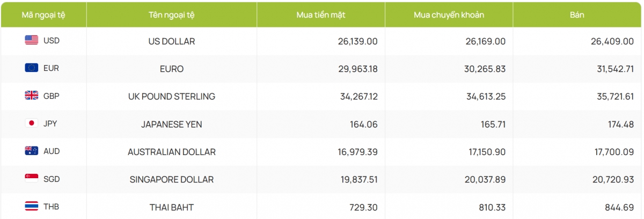
Task: Click the USD currency code
Action: [x=52, y=41]
